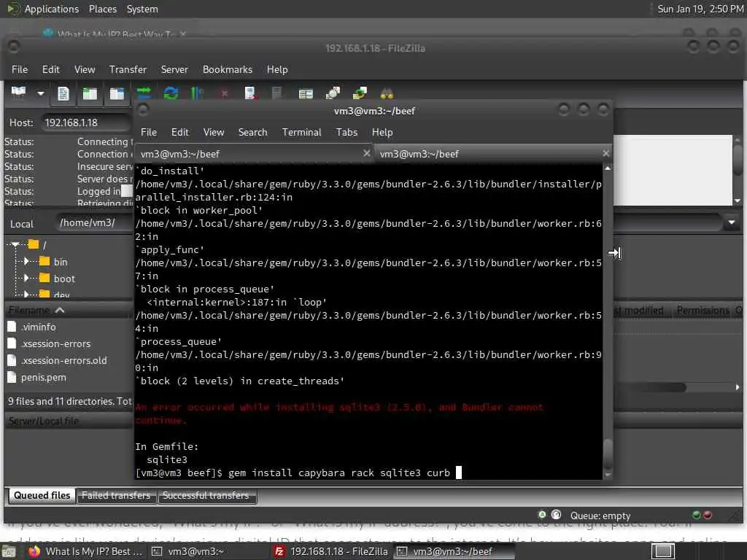Screen dimensions: 747x560
Task: Open the System panel menu
Action: coord(142,9)
